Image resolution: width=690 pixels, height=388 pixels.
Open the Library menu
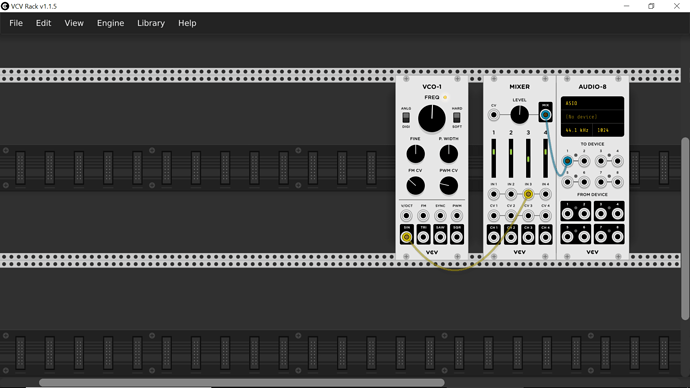pyautogui.click(x=151, y=23)
